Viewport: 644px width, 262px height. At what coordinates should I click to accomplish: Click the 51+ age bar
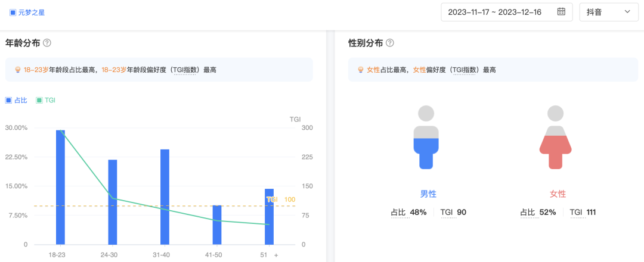(x=269, y=217)
